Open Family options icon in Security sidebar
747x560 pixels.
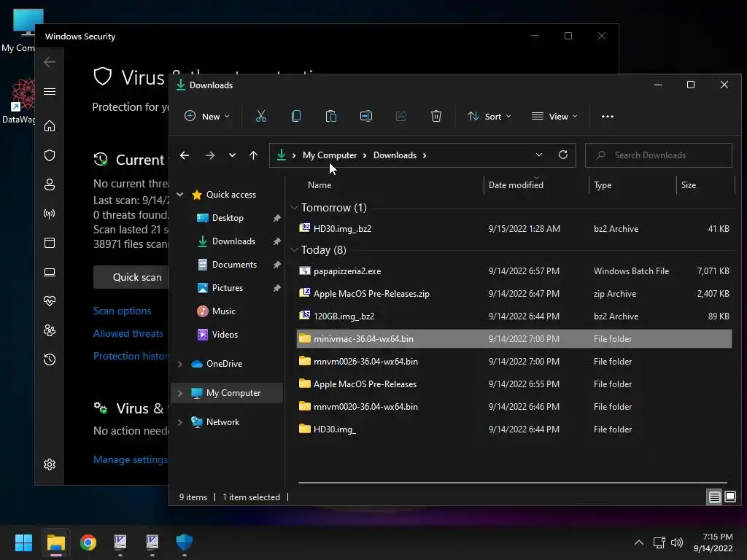coord(50,330)
